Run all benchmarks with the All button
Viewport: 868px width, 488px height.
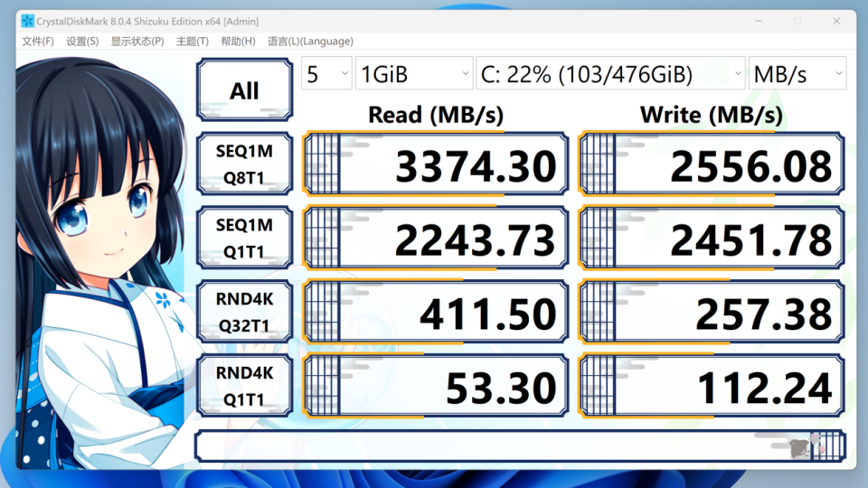coord(244,89)
